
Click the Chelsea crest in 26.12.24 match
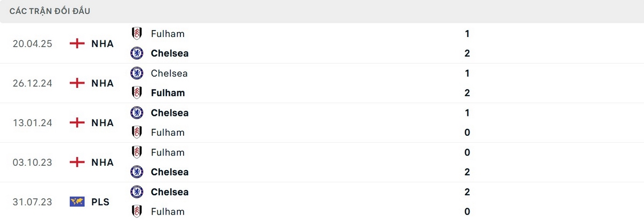pyautogui.click(x=137, y=73)
